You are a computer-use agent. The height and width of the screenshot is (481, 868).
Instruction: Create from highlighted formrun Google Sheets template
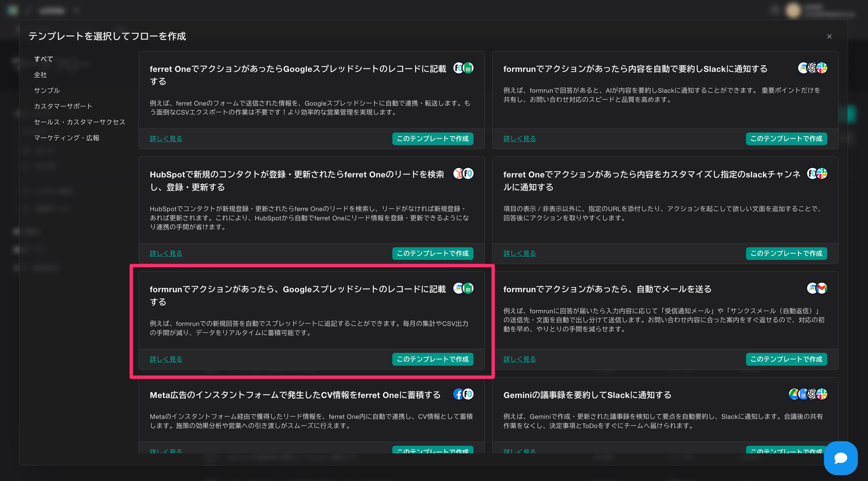click(x=432, y=359)
